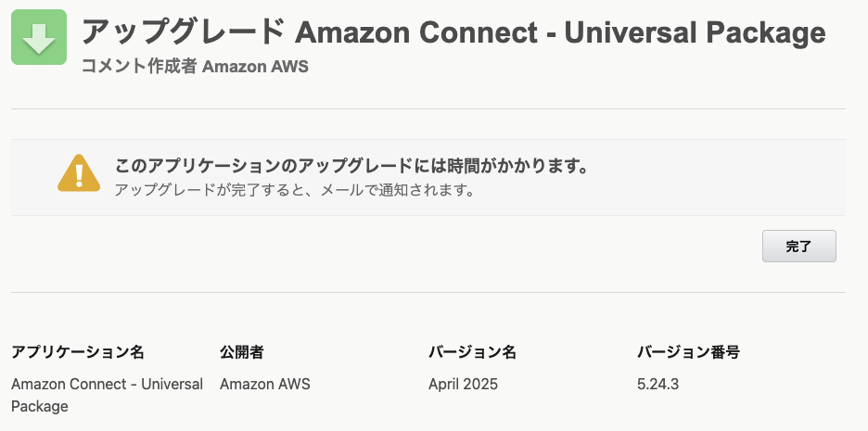The height and width of the screenshot is (431, 868).
Task: Select the April 2025 version name value
Action: coord(463,384)
